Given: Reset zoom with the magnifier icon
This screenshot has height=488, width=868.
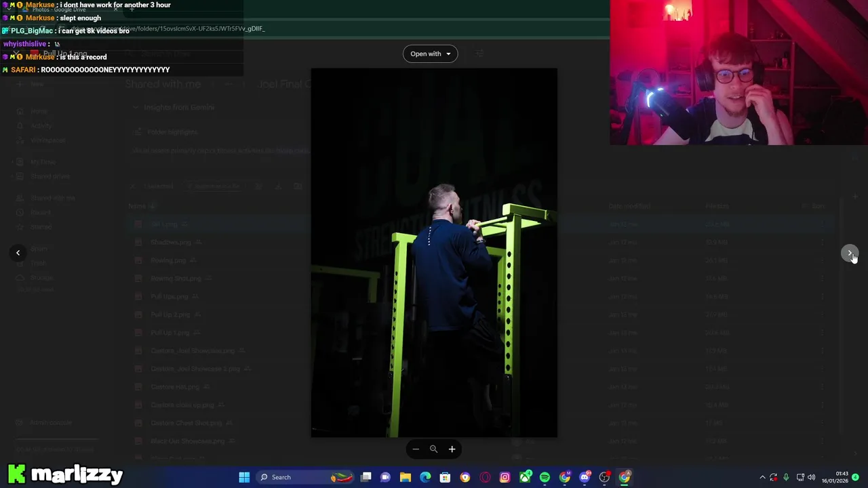Looking at the screenshot, I should 433,449.
